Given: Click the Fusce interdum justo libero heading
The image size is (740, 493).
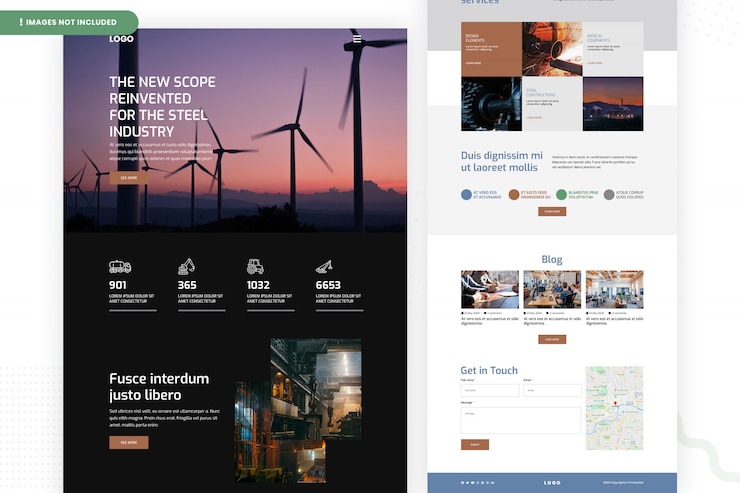Looking at the screenshot, I should pyautogui.click(x=159, y=387).
